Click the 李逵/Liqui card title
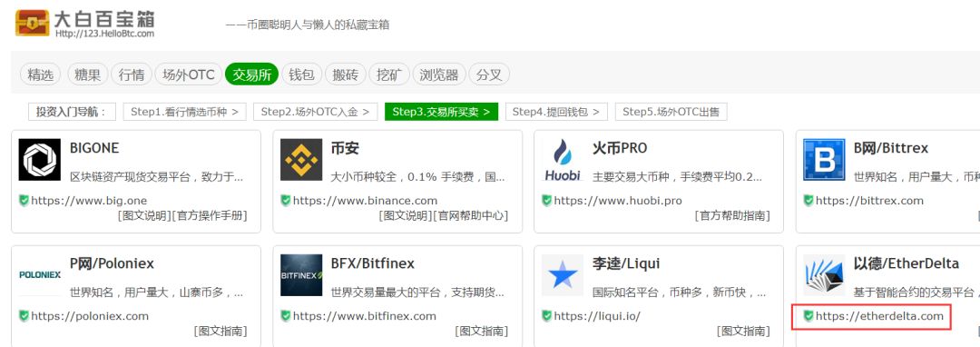Screen dimensions: 980x347 click(x=625, y=263)
